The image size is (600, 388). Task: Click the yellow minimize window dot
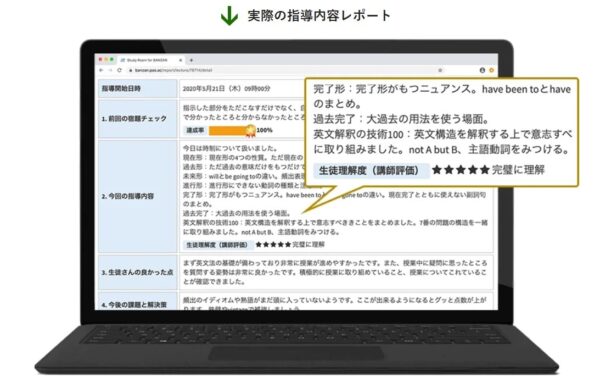pyautogui.click(x=106, y=60)
